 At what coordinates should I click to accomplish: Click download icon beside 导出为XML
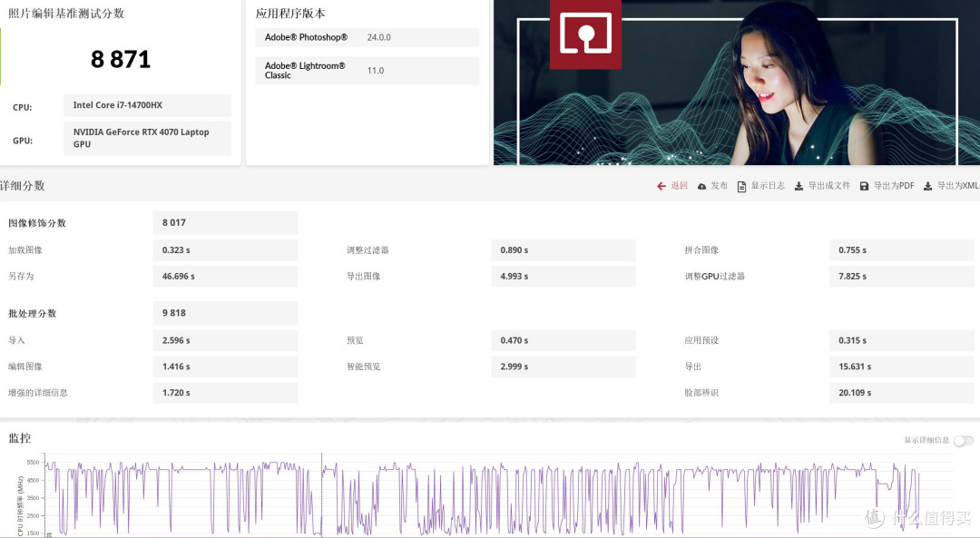tap(928, 186)
